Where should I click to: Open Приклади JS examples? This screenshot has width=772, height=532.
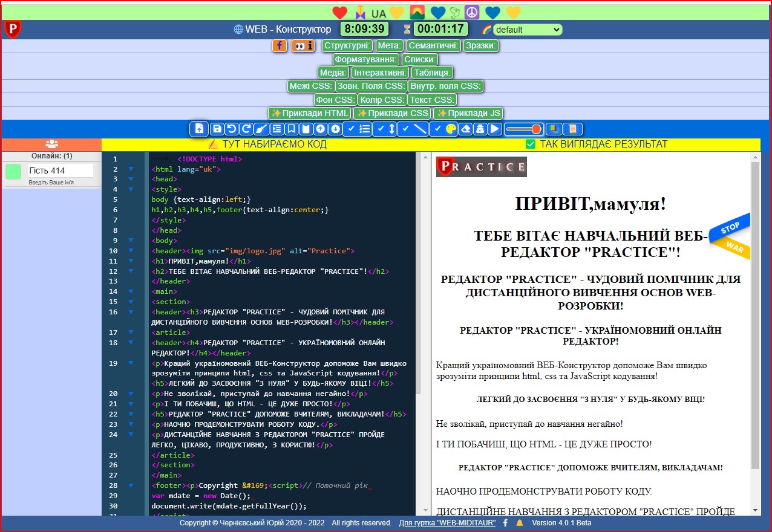(468, 113)
